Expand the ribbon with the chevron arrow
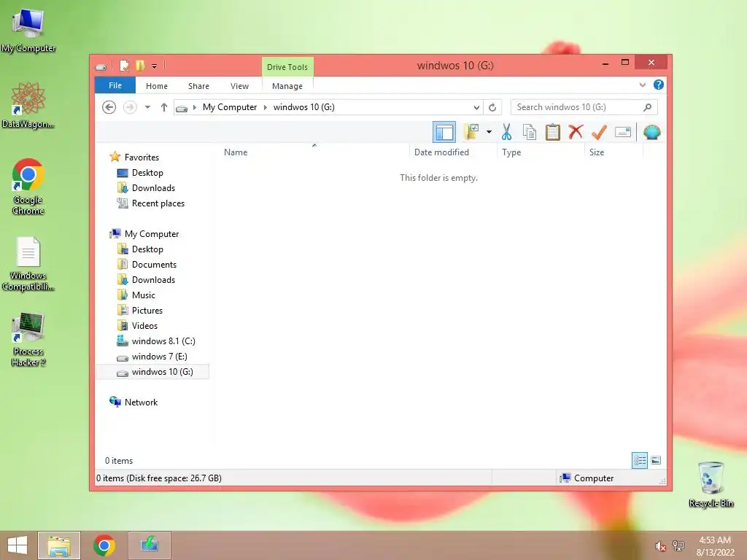 click(x=642, y=85)
